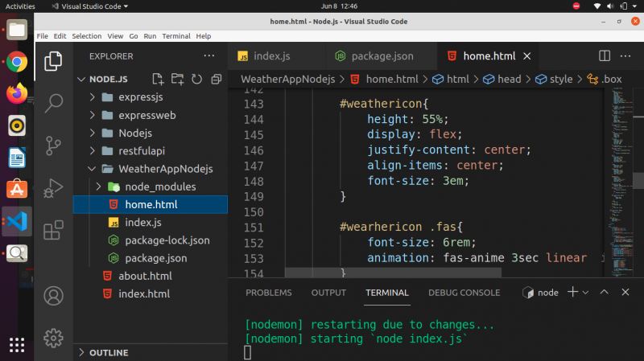The image size is (644, 361).
Task: Open the Extensions view
Action: click(53, 230)
